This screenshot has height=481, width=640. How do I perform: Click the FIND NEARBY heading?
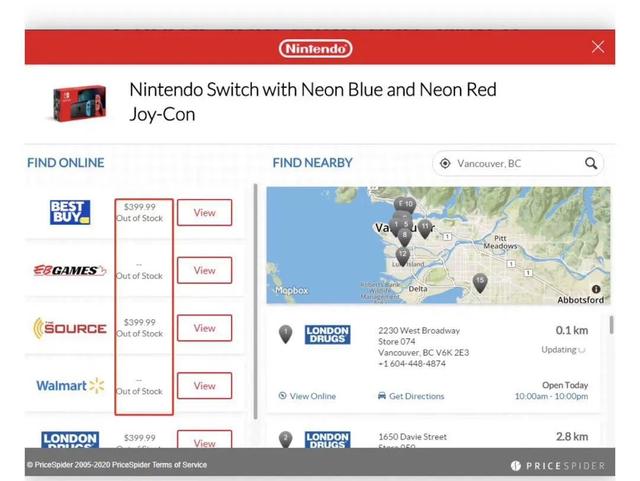pos(312,163)
